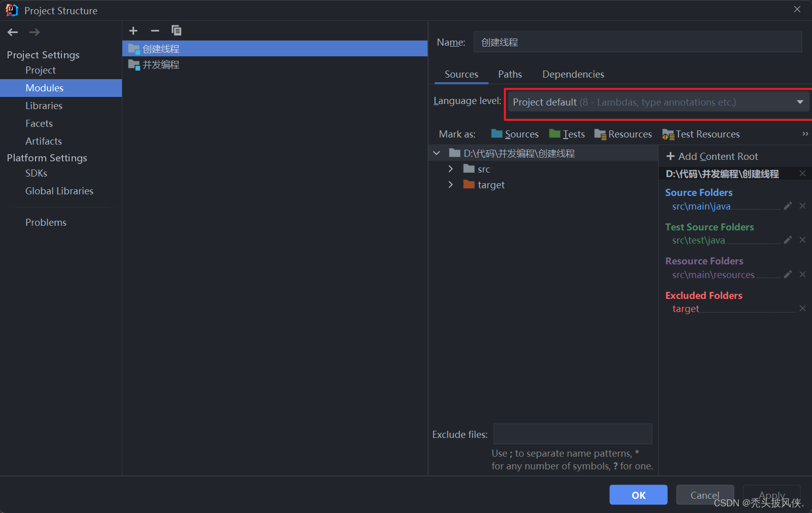Viewport: 812px width, 513px height.
Task: Copy the selected module with copy icon
Action: pyautogui.click(x=176, y=30)
